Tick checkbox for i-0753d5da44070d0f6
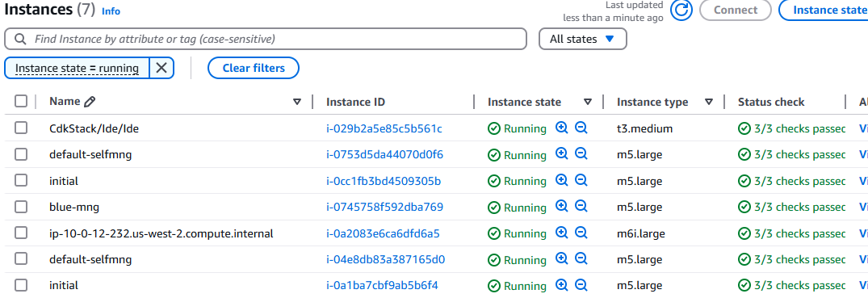The height and width of the screenshot is (298, 868). tap(21, 154)
